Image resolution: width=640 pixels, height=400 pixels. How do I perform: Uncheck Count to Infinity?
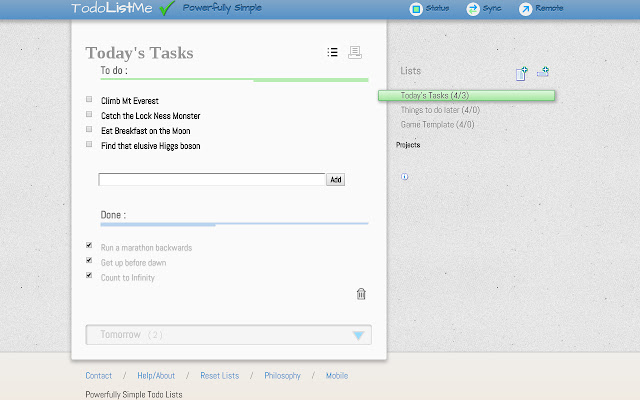[89, 275]
